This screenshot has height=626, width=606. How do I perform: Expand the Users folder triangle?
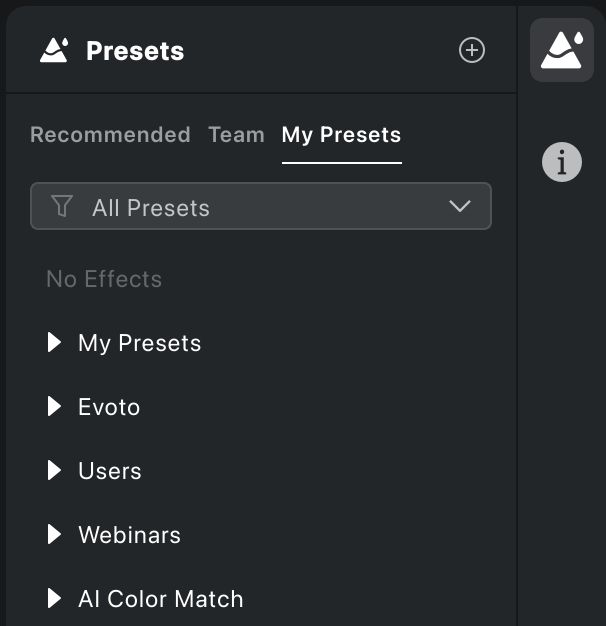54,470
